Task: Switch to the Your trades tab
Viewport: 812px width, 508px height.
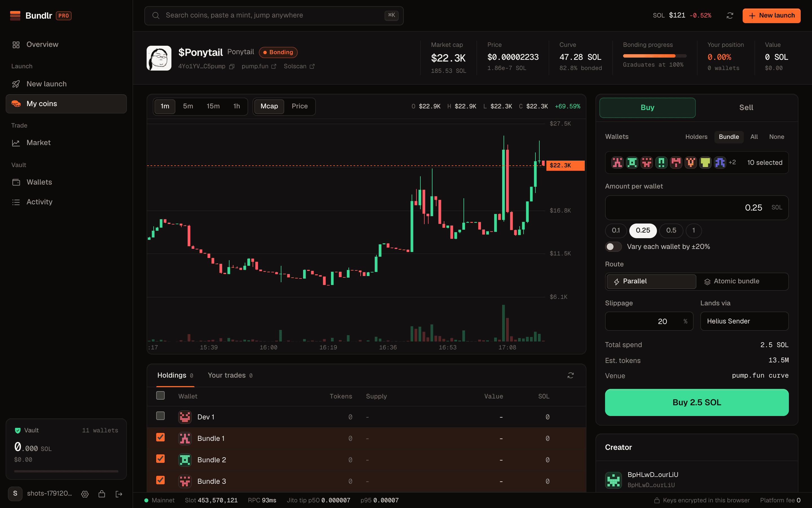Action: pyautogui.click(x=230, y=375)
